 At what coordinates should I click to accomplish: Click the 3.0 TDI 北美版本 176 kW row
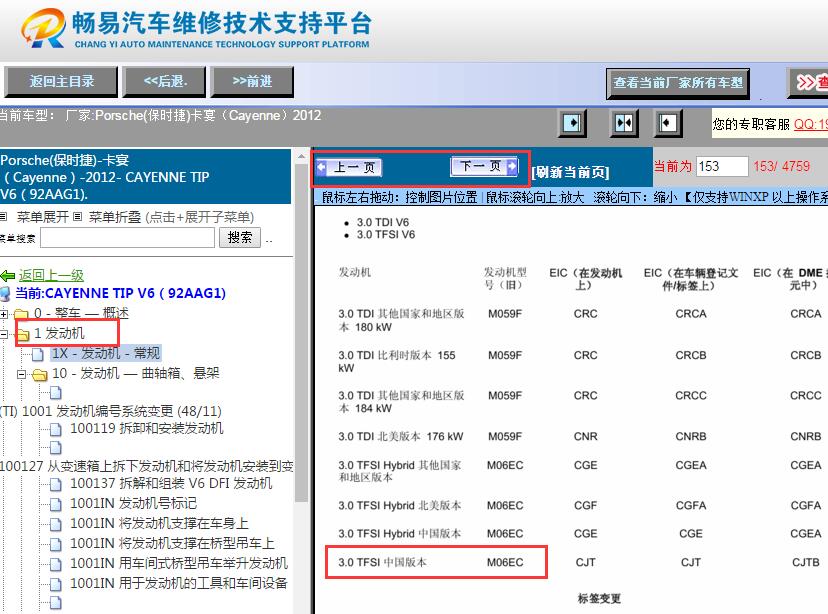400,436
